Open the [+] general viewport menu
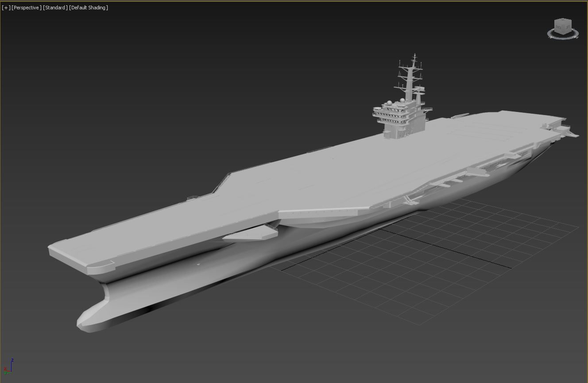The width and height of the screenshot is (588, 383). [x=6, y=8]
